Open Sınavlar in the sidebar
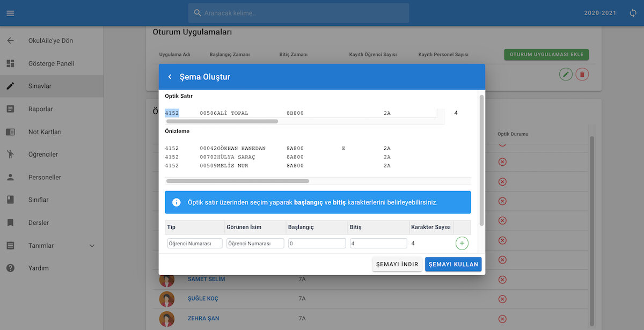This screenshot has width=644, height=330. (x=52, y=86)
